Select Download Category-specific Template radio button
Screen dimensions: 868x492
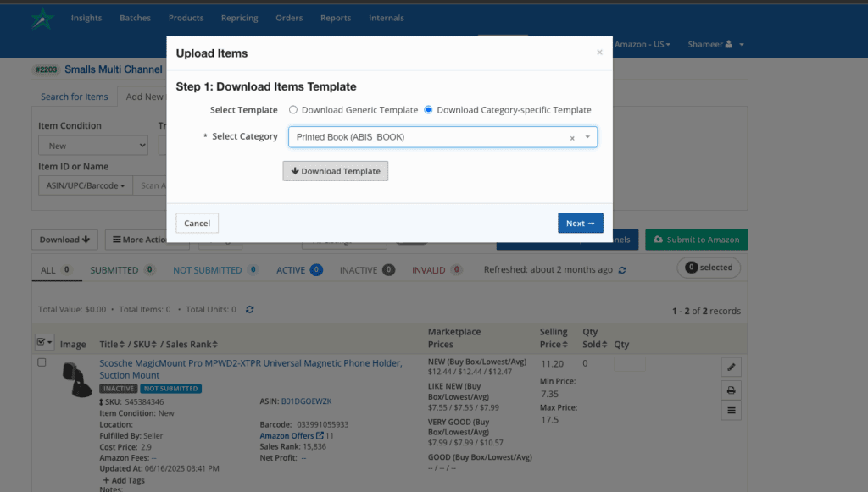(428, 110)
